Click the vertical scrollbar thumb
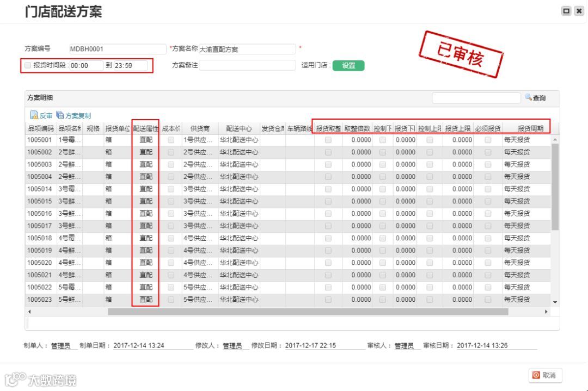The width and height of the screenshot is (588, 391). pos(555,187)
